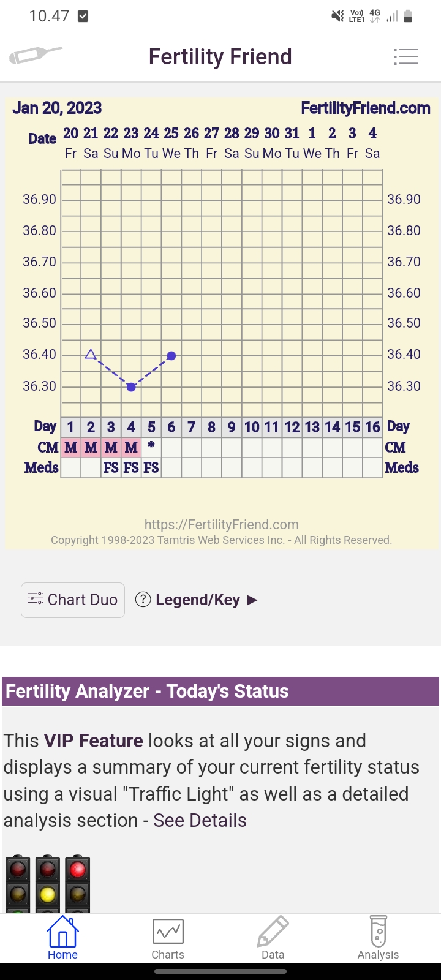Screen dimensions: 441x980
Task: Open the Charts tab
Action: [x=168, y=937]
